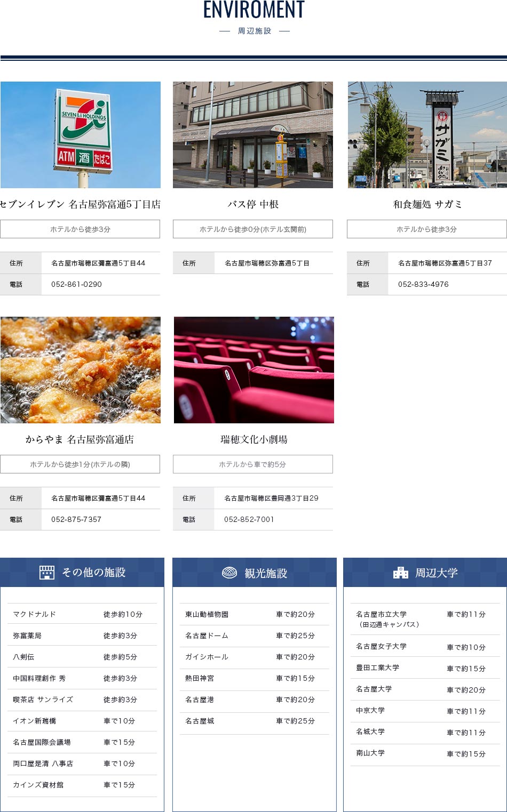Click 名古屋大学 in the university list

point(374,689)
